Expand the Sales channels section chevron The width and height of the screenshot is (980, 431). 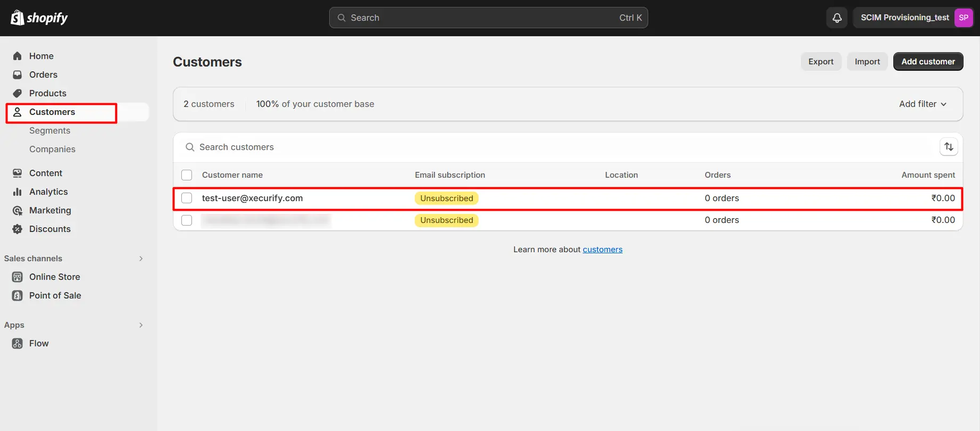[141, 259]
